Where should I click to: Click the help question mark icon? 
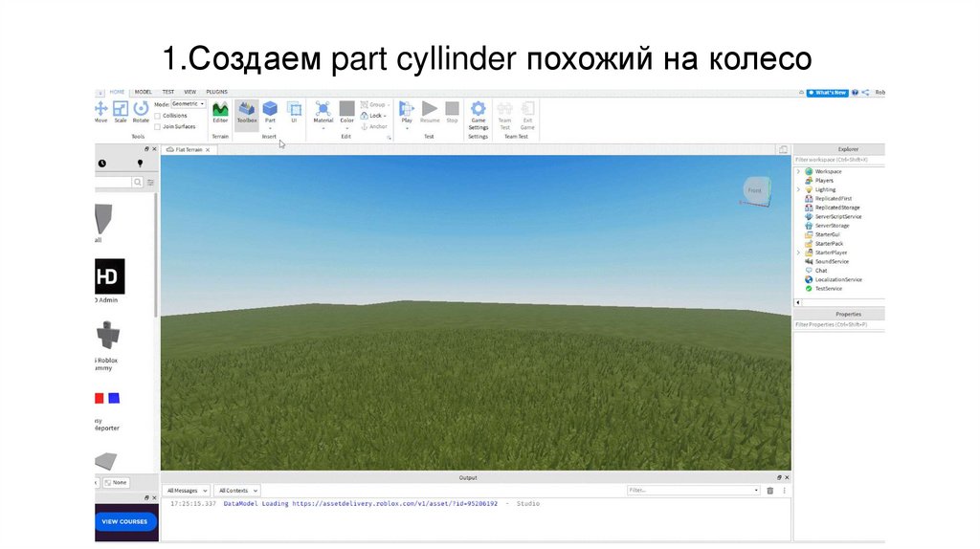click(855, 93)
